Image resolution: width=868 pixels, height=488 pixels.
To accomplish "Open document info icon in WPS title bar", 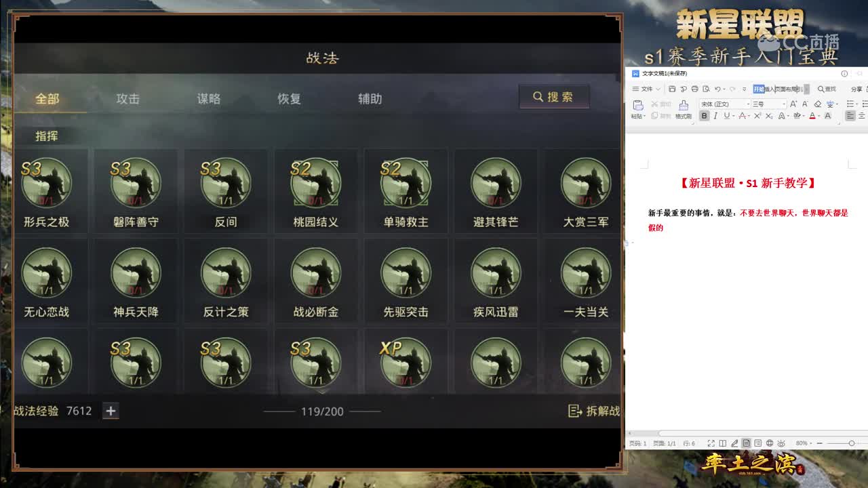I will (844, 74).
